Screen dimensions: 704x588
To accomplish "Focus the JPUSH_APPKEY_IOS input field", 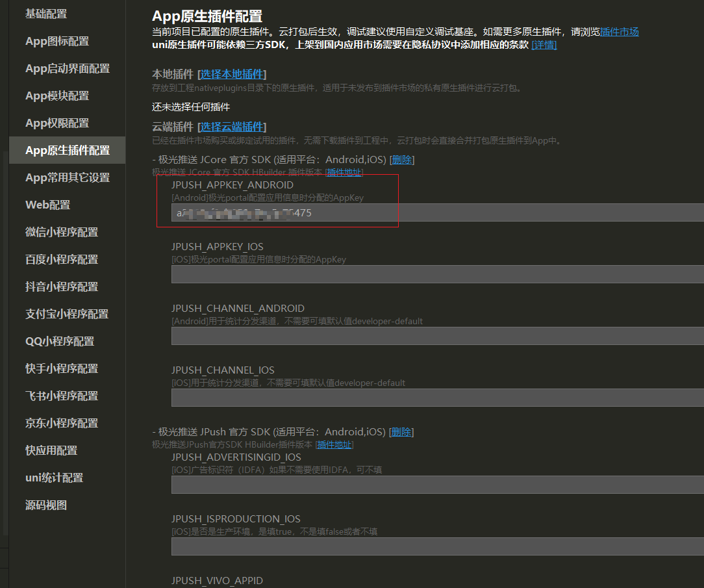I will coord(437,274).
